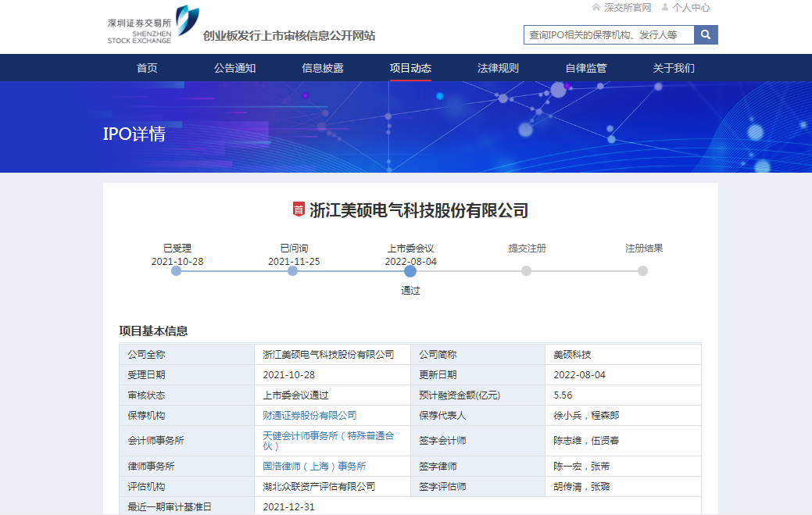
Task: Click the 2021-12-31 audit base date cell
Action: [x=478, y=506]
